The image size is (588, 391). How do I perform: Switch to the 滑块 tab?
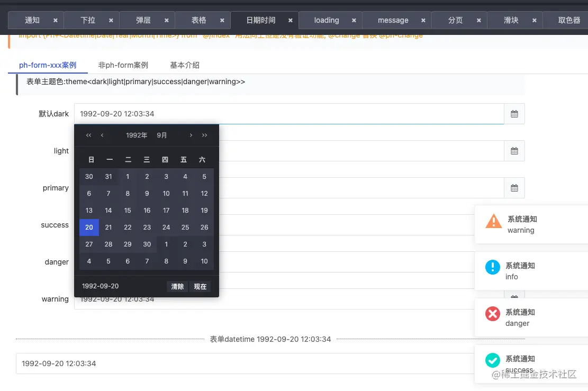511,20
